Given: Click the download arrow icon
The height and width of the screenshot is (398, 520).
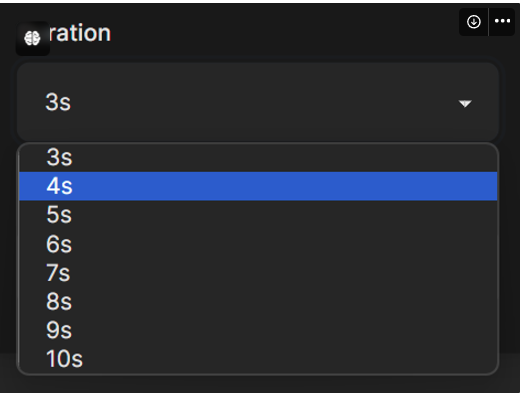Looking at the screenshot, I should [474, 22].
